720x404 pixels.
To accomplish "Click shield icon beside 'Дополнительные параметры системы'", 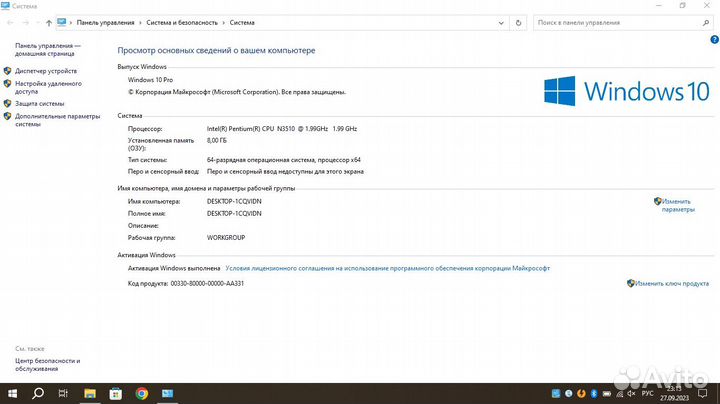I will pos(7,116).
